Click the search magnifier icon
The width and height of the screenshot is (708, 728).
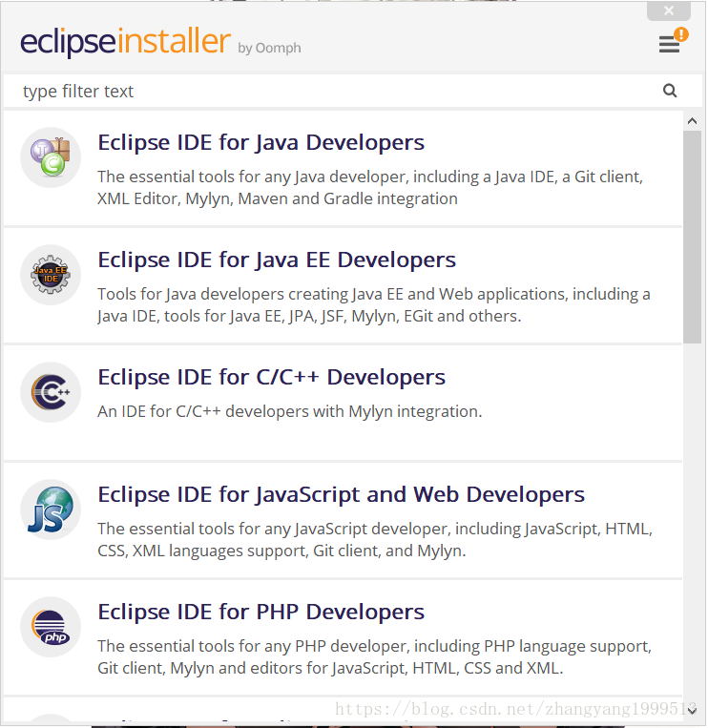coord(670,91)
